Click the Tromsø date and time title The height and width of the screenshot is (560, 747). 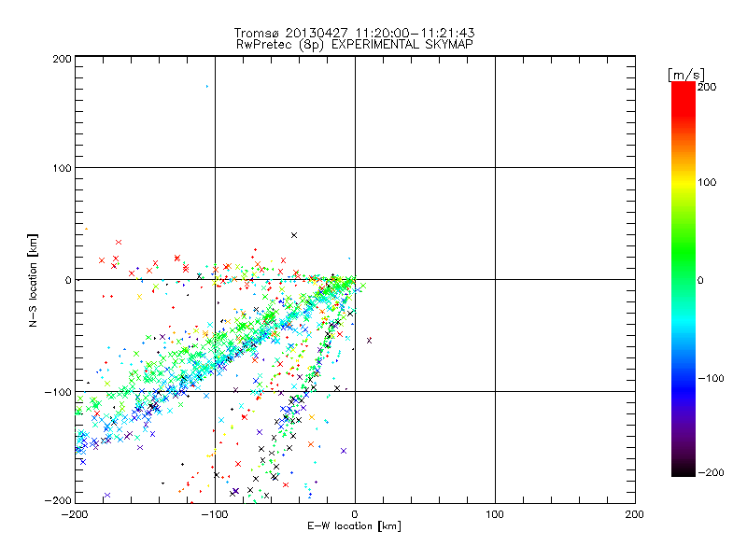[x=354, y=33]
